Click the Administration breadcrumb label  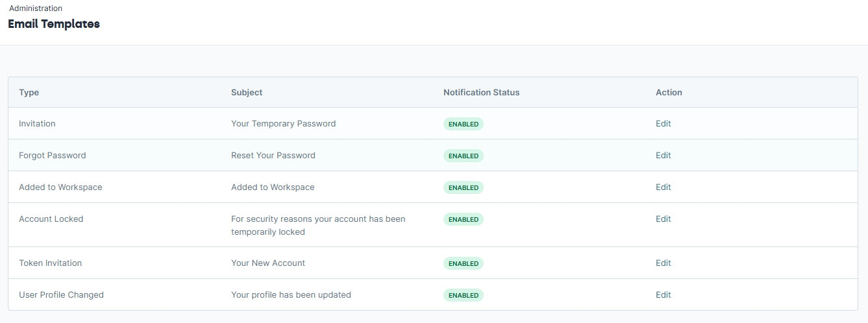[x=36, y=8]
